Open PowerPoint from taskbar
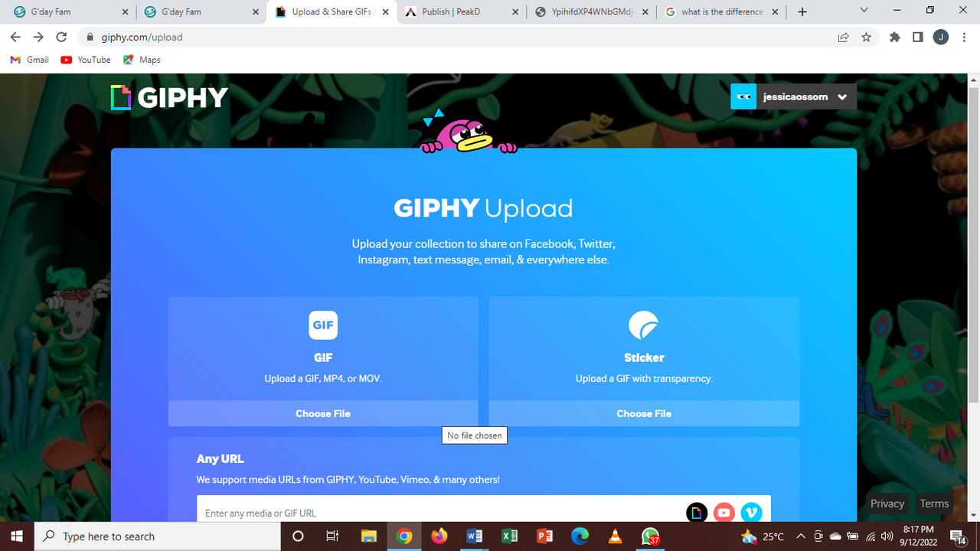This screenshot has width=980, height=551. point(545,536)
